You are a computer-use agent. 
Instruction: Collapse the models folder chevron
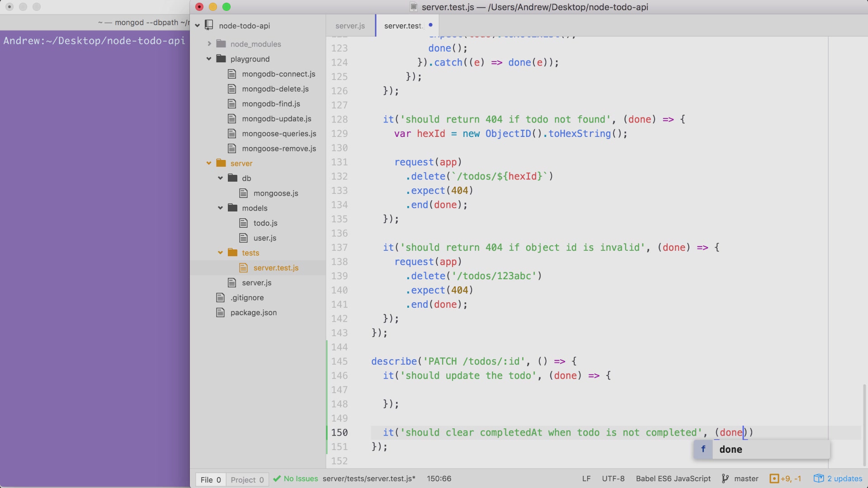[x=220, y=208]
